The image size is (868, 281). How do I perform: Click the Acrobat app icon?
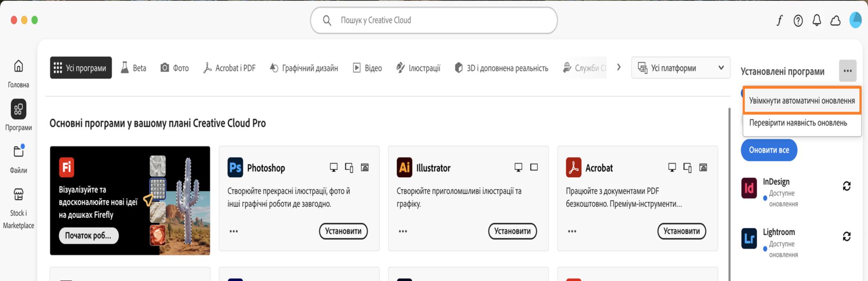[574, 167]
